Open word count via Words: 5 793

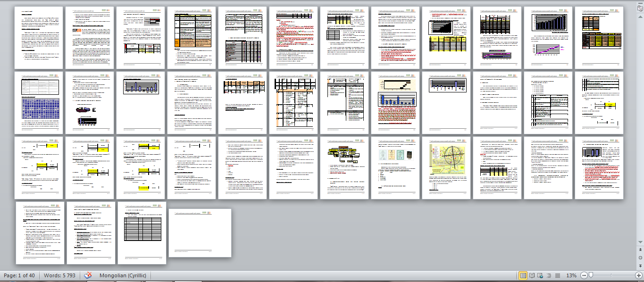59,275
